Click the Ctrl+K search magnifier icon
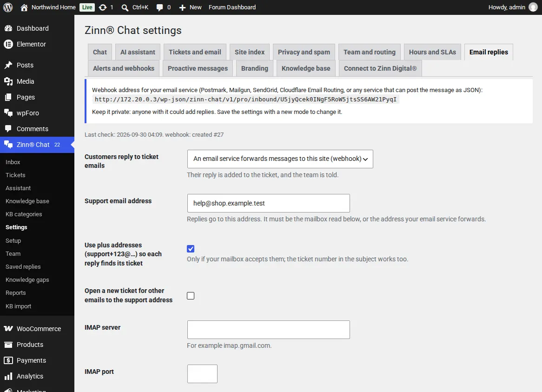 tap(125, 7)
